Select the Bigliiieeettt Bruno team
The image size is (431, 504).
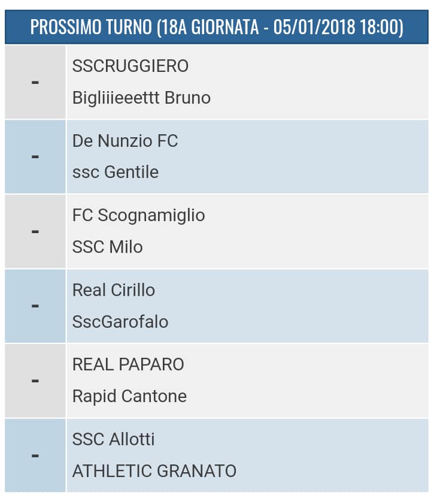click(141, 98)
